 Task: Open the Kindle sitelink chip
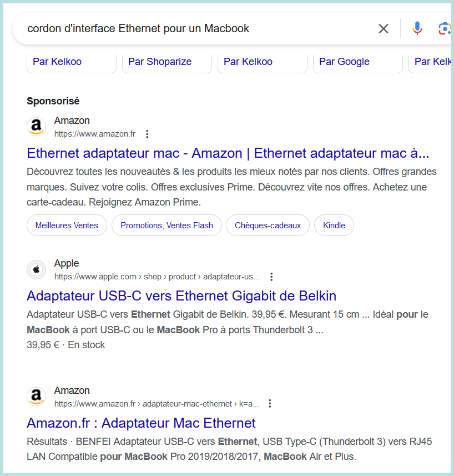coord(334,226)
